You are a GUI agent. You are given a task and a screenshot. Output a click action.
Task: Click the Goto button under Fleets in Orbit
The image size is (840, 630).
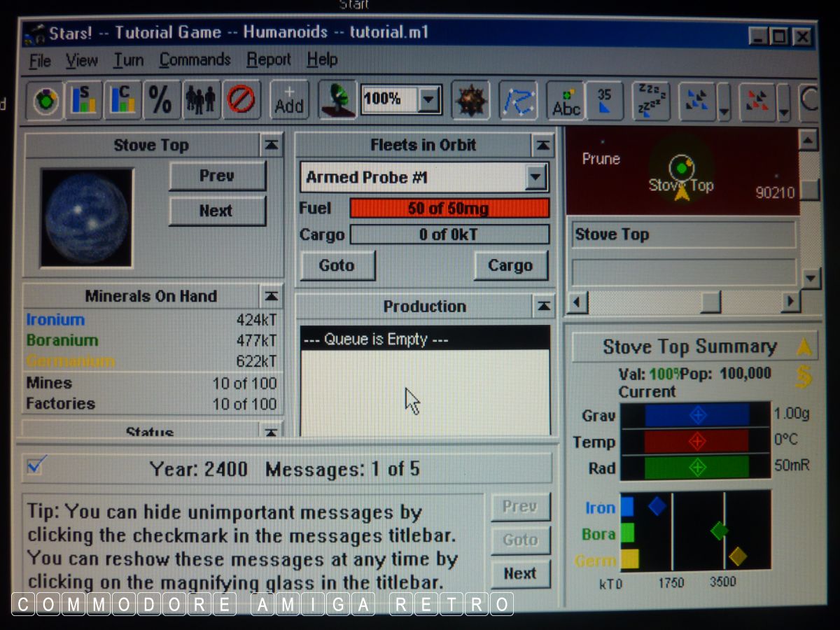[337, 266]
